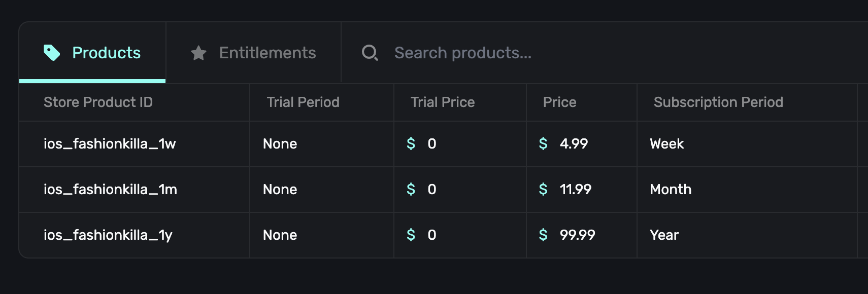Click the tag icon beside Products

pyautogui.click(x=51, y=51)
